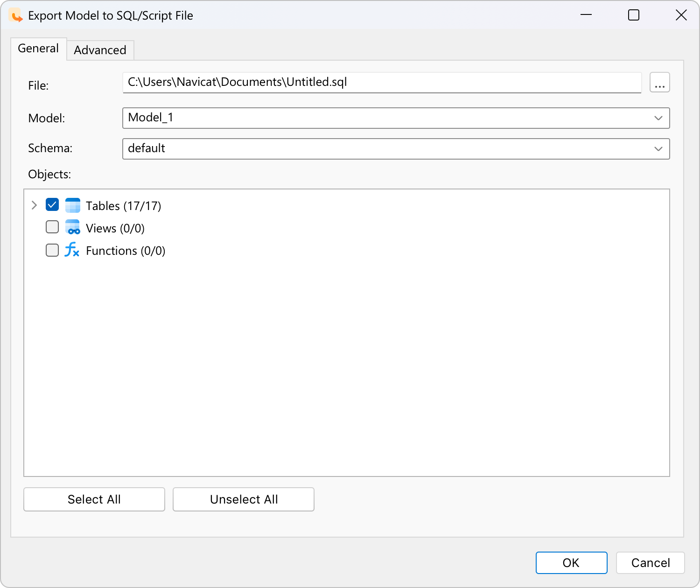The image size is (700, 588).
Task: Click the Functions icon in the objects list
Action: click(x=72, y=251)
